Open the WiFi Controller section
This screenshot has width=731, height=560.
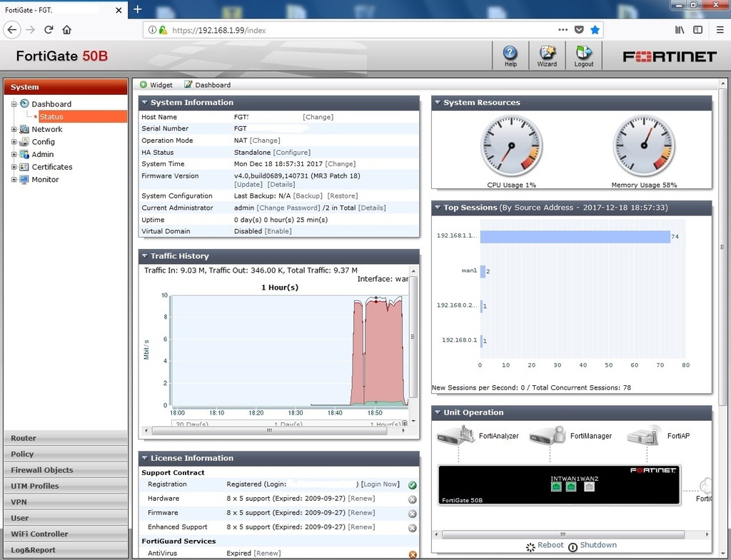click(65, 534)
